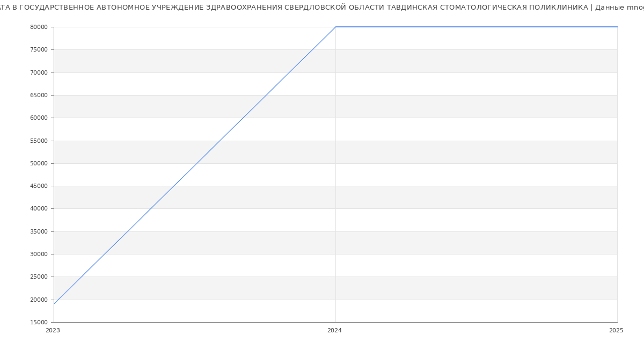Select the 2025 data point at line end
Screen dimensions: 644x349
coord(617,27)
